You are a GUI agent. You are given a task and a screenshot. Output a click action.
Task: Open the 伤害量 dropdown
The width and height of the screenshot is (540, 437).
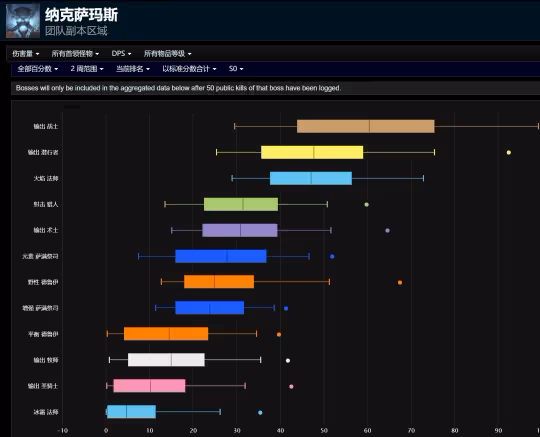pyautogui.click(x=26, y=54)
